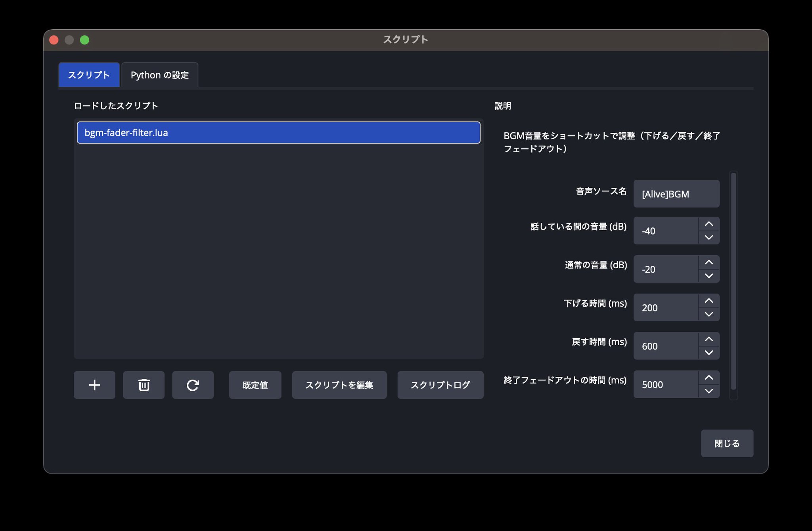Increase normal volume dB with up arrow

[x=709, y=262]
